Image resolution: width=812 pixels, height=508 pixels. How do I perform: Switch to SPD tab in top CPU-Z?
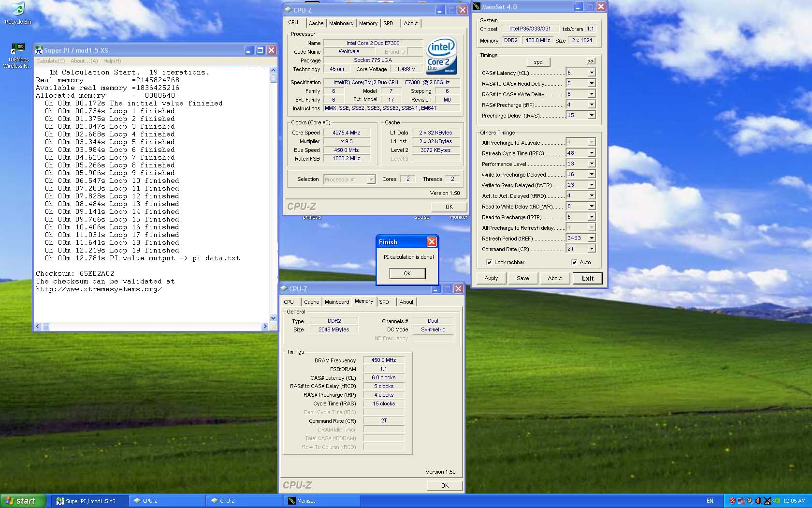pyautogui.click(x=388, y=23)
